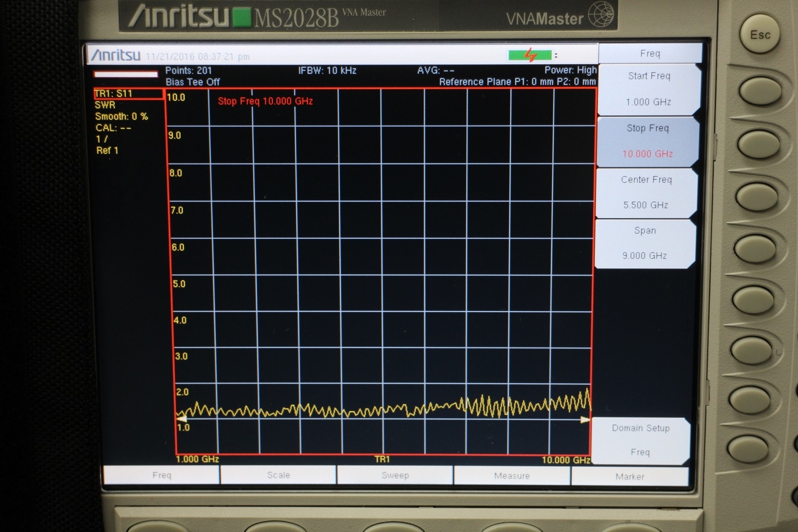Click the right reference level arrow marker
This screenshot has width=798, height=532.
click(585, 419)
